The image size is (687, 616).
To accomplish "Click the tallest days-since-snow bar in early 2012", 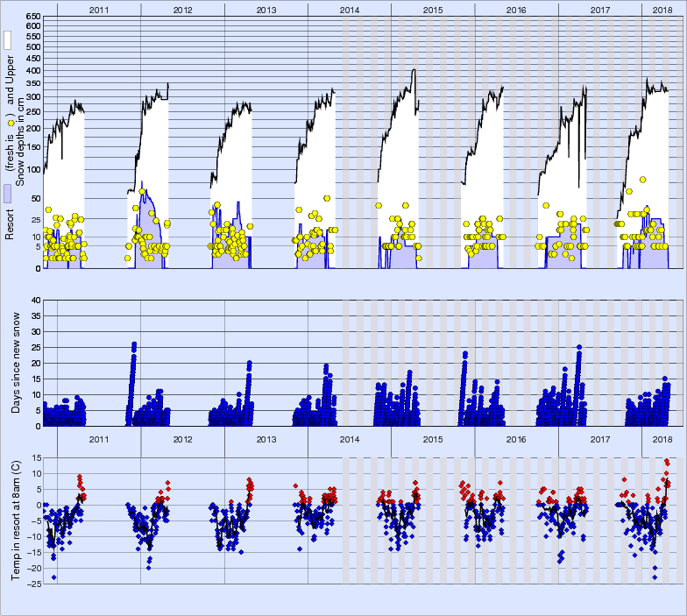I will pos(134,343).
